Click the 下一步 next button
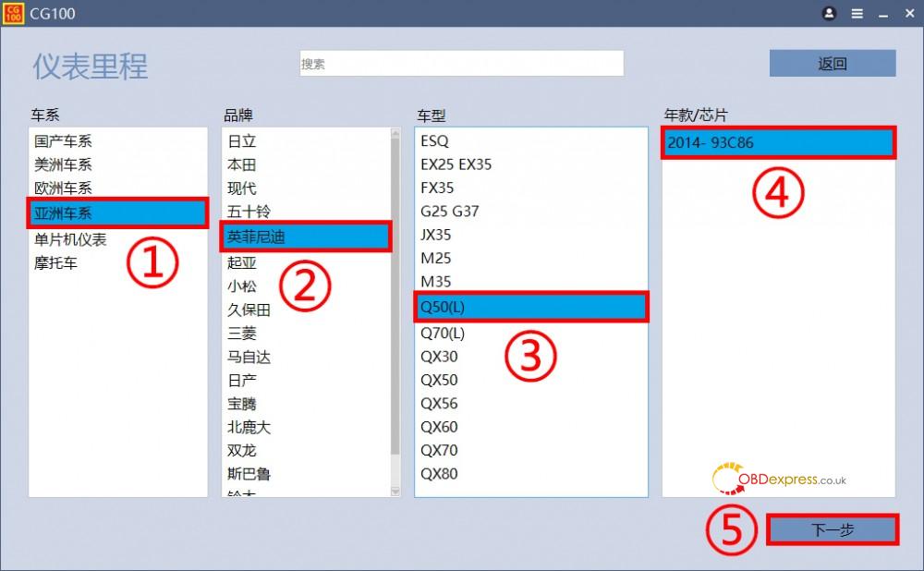924x571 pixels. click(833, 529)
